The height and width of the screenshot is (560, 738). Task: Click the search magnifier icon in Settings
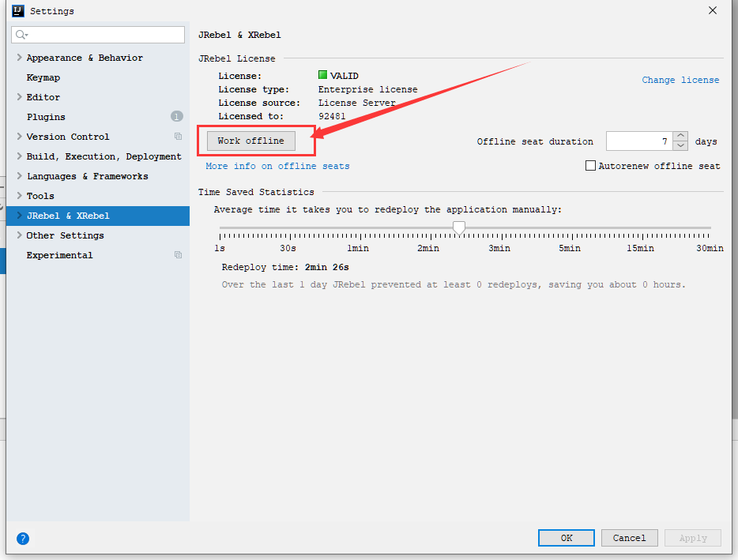21,35
